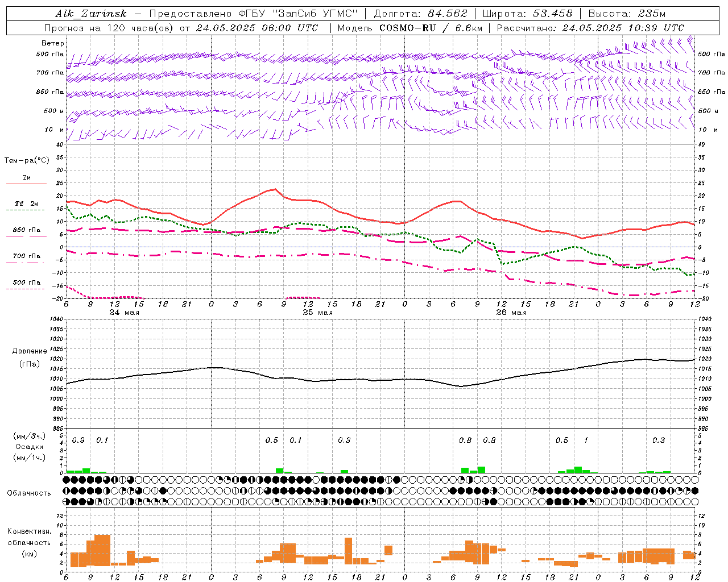The image size is (728, 582).
Task: Click the Осадки precipitation label
Action: coord(30,447)
